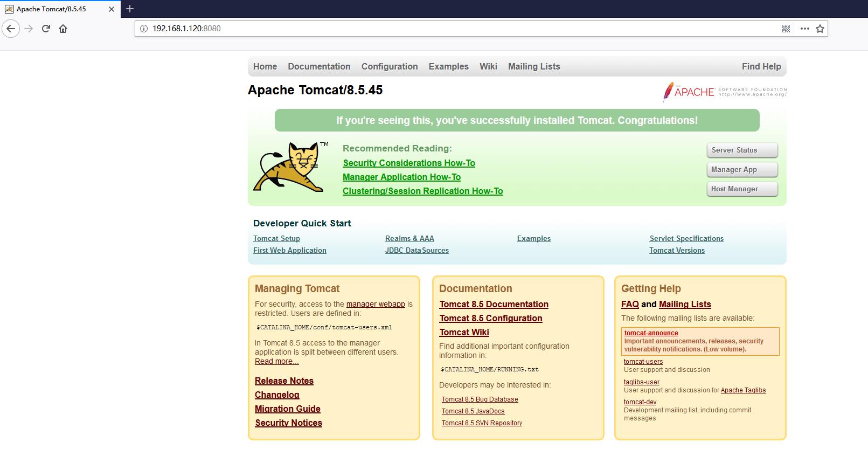Click the manager webapp link
The width and height of the screenshot is (868, 456).
(376, 304)
